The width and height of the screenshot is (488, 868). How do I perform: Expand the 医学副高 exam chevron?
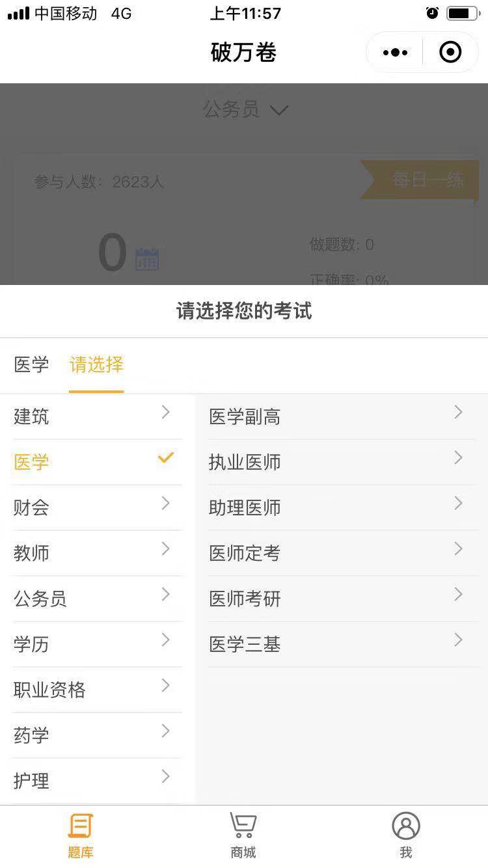(x=459, y=412)
